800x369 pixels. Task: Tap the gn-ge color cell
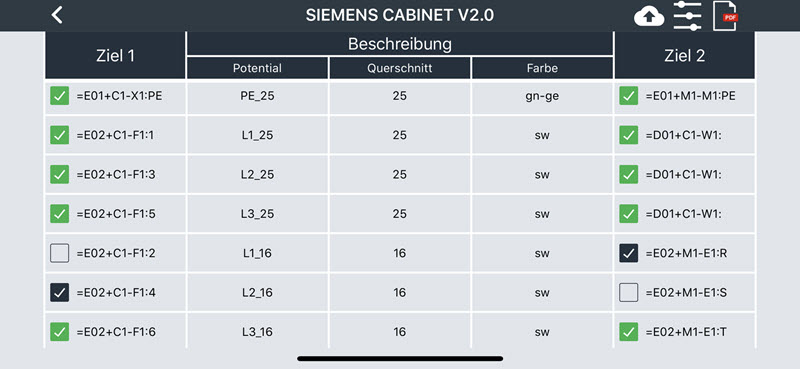[542, 95]
